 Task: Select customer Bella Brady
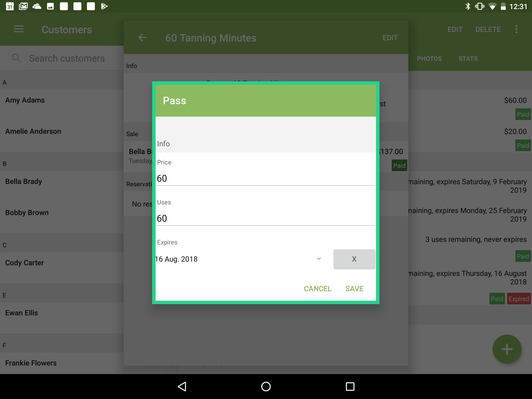click(62, 187)
